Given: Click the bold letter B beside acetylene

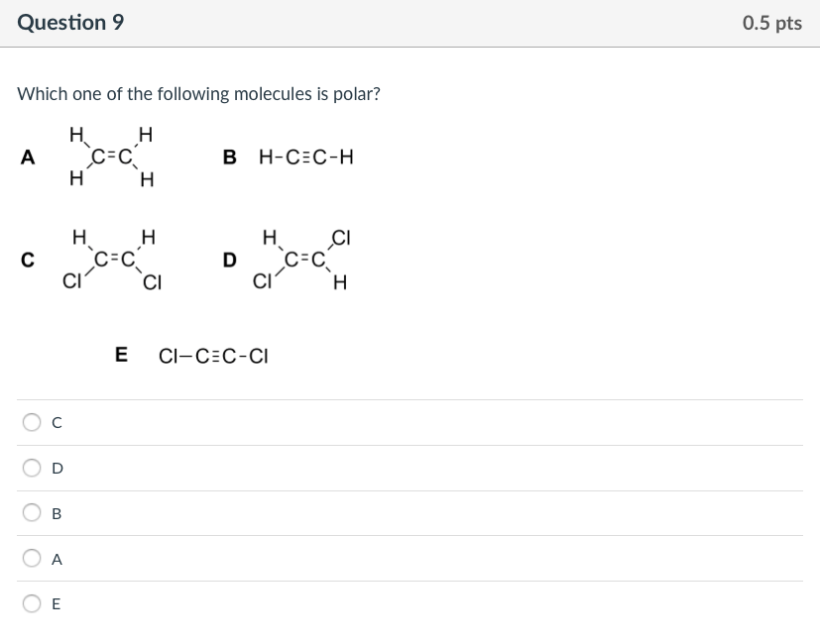Looking at the screenshot, I should 230,157.
